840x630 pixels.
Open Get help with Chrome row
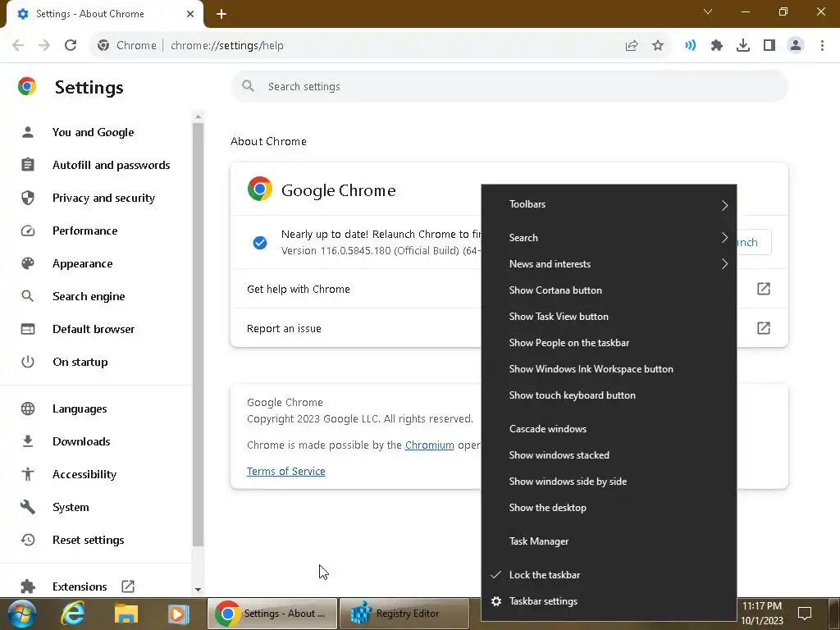click(356, 289)
